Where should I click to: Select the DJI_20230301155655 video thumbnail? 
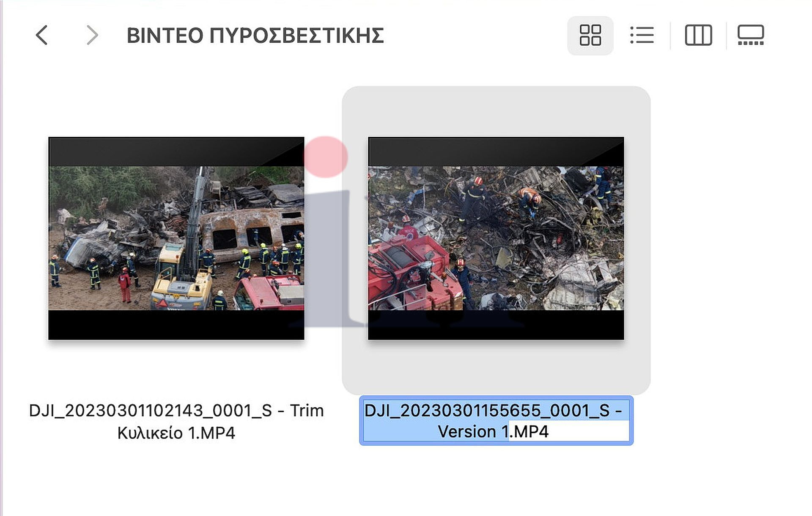click(x=496, y=237)
